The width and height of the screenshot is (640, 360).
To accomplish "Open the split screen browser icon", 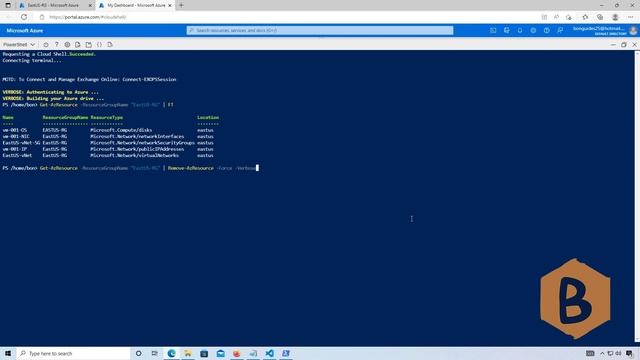I will pyautogui.click(x=544, y=17).
